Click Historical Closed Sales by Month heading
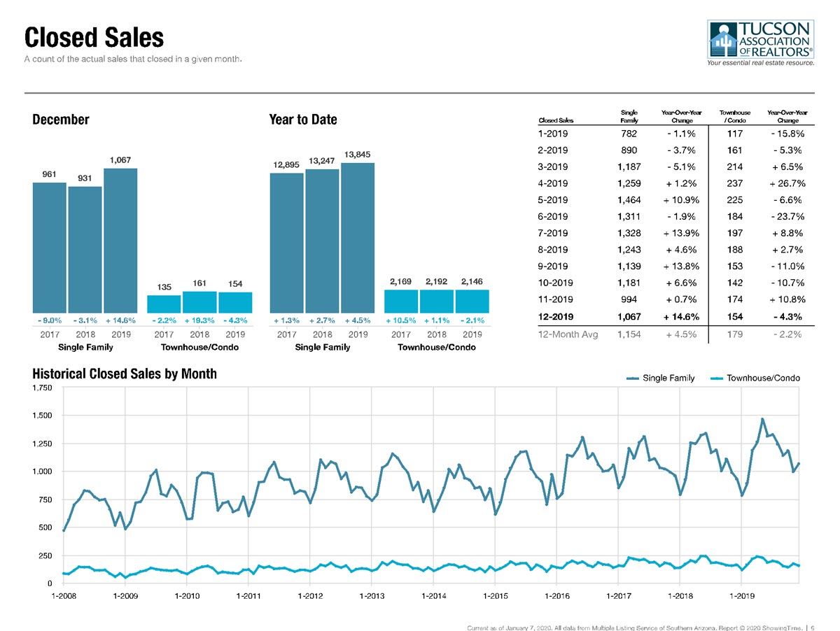Image resolution: width=840 pixels, height=631 pixels. click(125, 374)
